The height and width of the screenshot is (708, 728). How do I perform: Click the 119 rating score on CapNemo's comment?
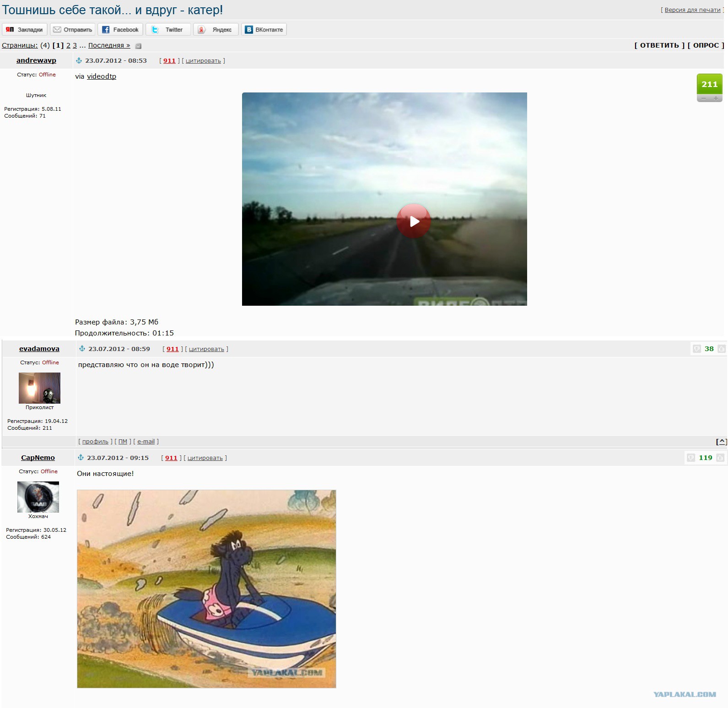(706, 458)
